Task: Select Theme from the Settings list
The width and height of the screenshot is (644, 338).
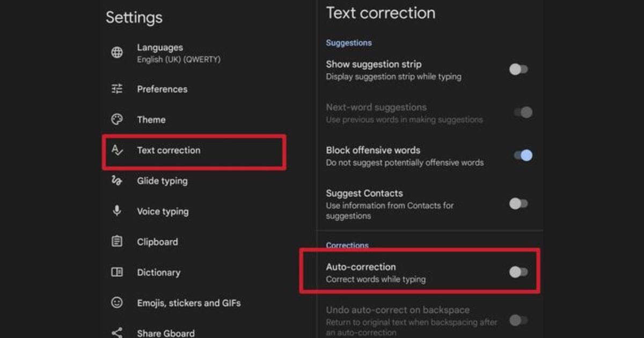Action: tap(151, 120)
